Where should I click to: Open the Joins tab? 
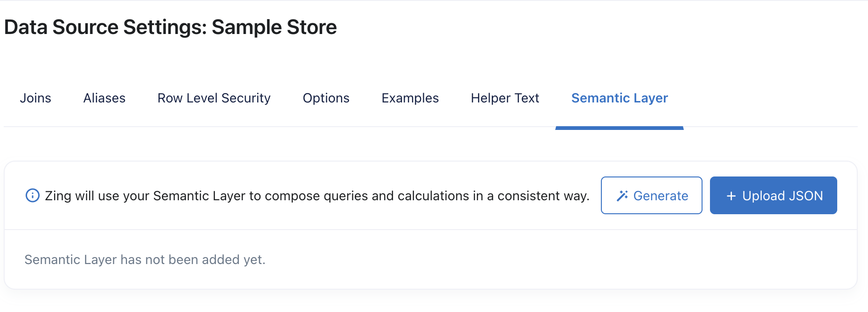click(x=35, y=98)
